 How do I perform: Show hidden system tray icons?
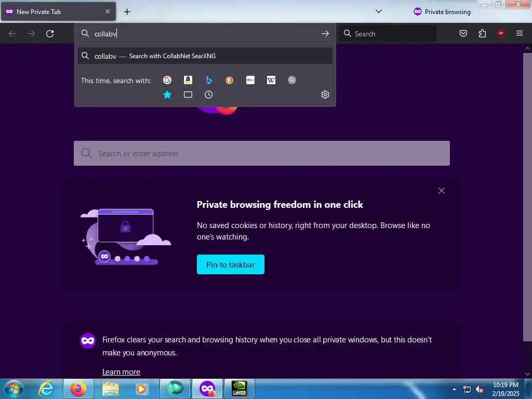pyautogui.click(x=454, y=389)
